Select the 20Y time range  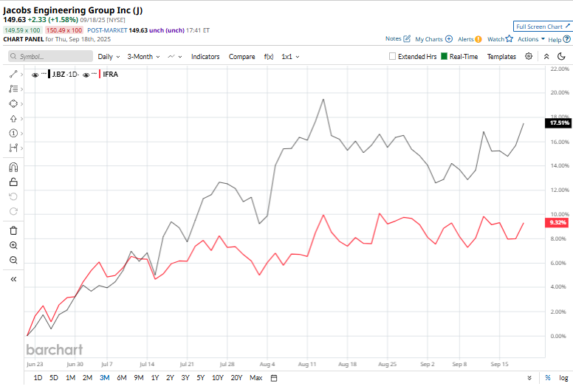tap(236, 378)
